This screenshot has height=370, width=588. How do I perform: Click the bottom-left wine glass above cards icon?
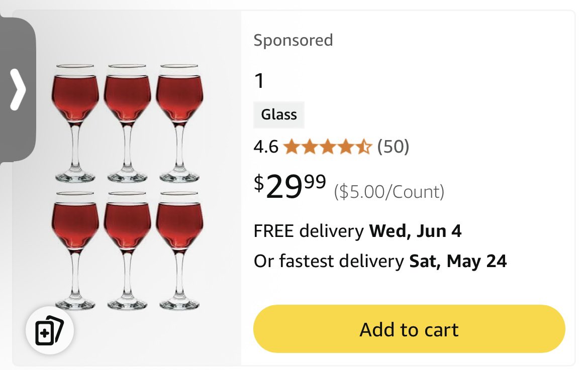75,251
